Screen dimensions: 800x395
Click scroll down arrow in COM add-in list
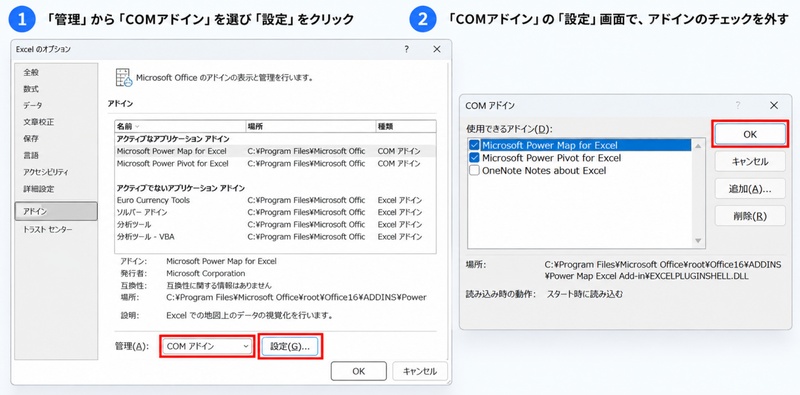(698, 240)
